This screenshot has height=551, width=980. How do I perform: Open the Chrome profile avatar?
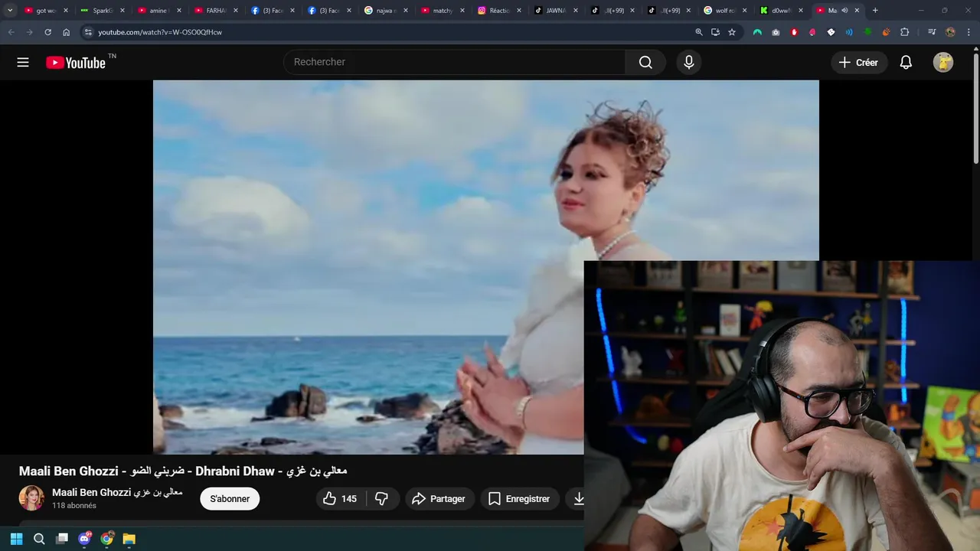pos(950,32)
